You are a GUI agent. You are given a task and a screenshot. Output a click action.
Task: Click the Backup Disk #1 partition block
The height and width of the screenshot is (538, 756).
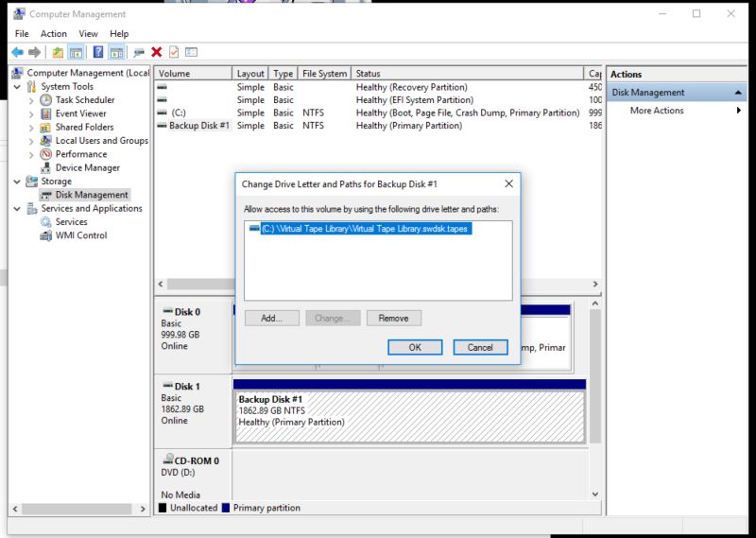[409, 417]
